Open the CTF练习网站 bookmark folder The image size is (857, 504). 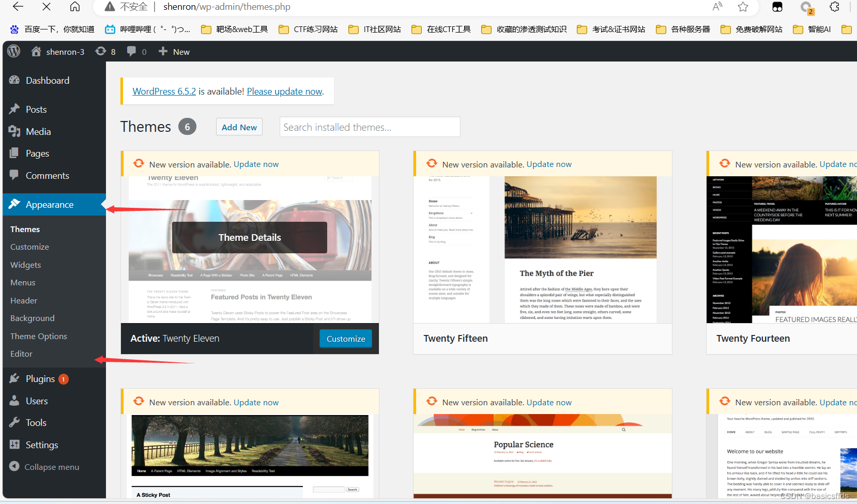click(x=308, y=29)
